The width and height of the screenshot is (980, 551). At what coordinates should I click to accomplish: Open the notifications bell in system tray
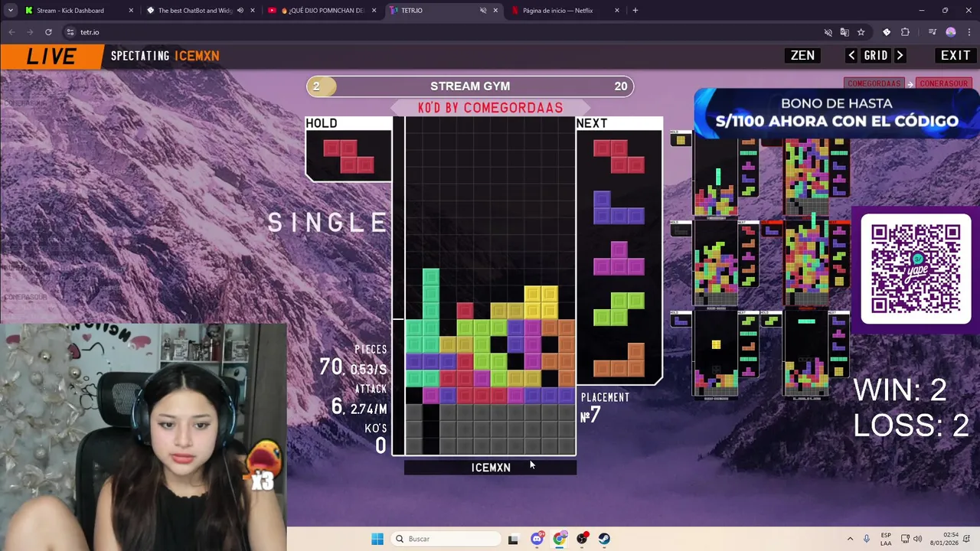pos(969,539)
